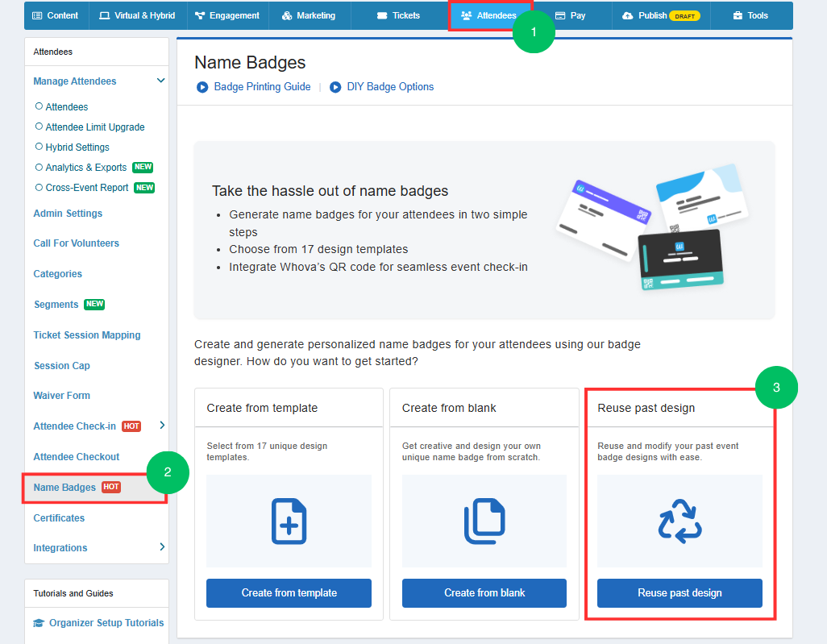Click the play icon beside Badge Printing Guide
This screenshot has width=827, height=644.
click(202, 87)
